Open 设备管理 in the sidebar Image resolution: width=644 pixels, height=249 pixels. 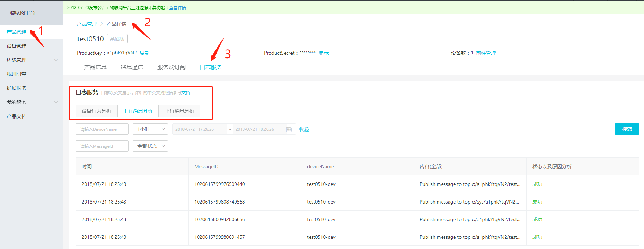click(x=17, y=46)
